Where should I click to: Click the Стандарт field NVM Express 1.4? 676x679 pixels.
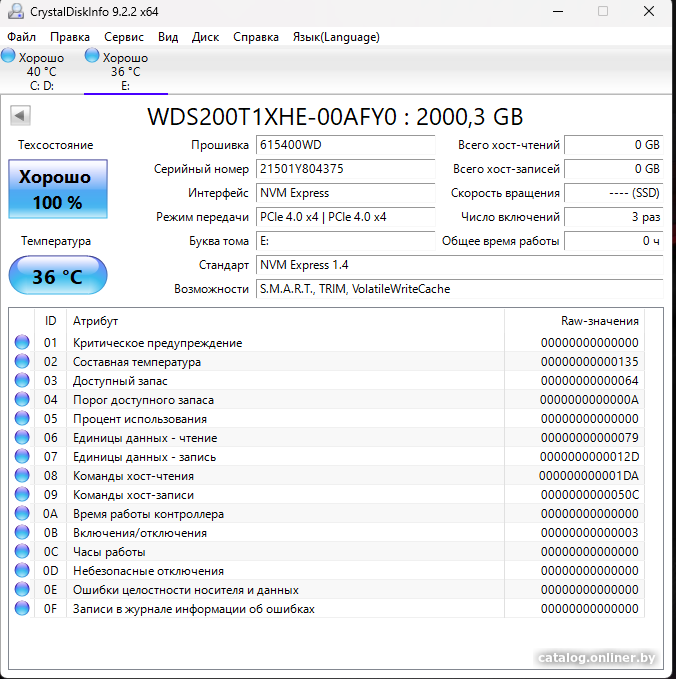(x=459, y=265)
